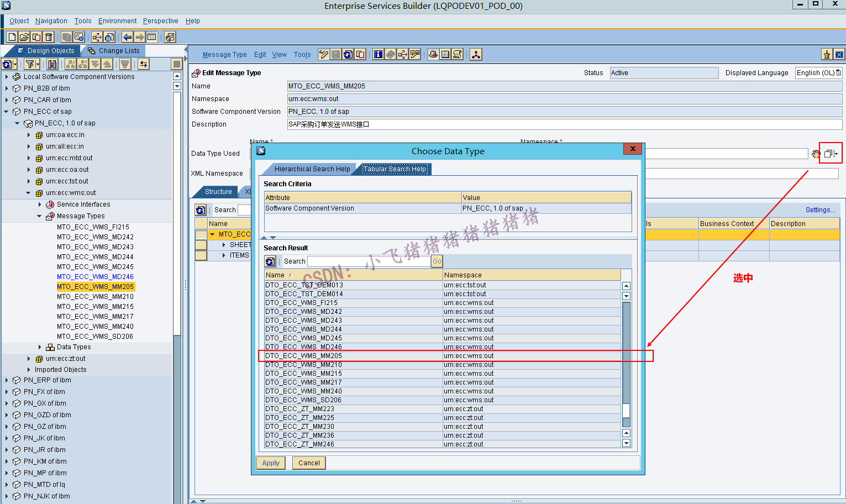The width and height of the screenshot is (846, 504).
Task: Click the Namespace column header in results
Action: pyautogui.click(x=532, y=275)
